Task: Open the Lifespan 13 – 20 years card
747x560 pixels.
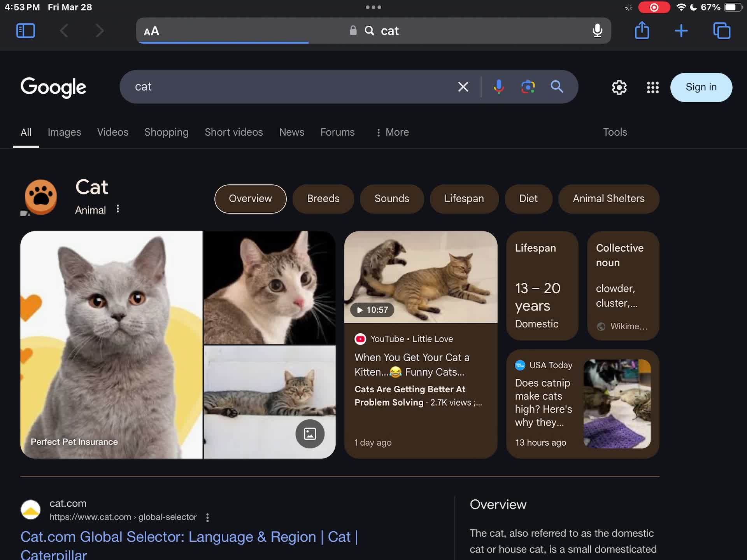Action: pyautogui.click(x=542, y=286)
